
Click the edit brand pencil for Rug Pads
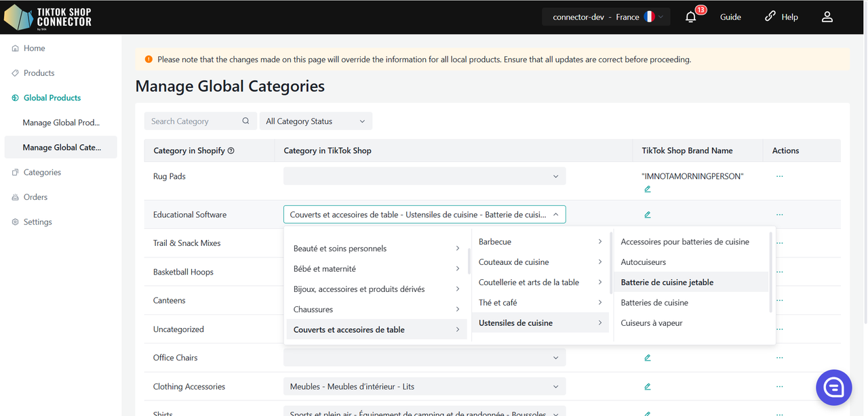648,189
